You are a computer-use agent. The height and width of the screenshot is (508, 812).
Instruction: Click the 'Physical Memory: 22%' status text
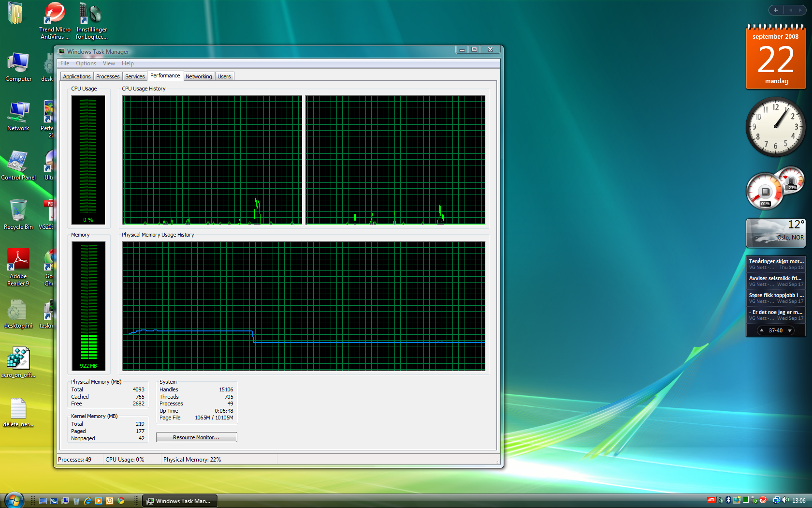[192, 460]
